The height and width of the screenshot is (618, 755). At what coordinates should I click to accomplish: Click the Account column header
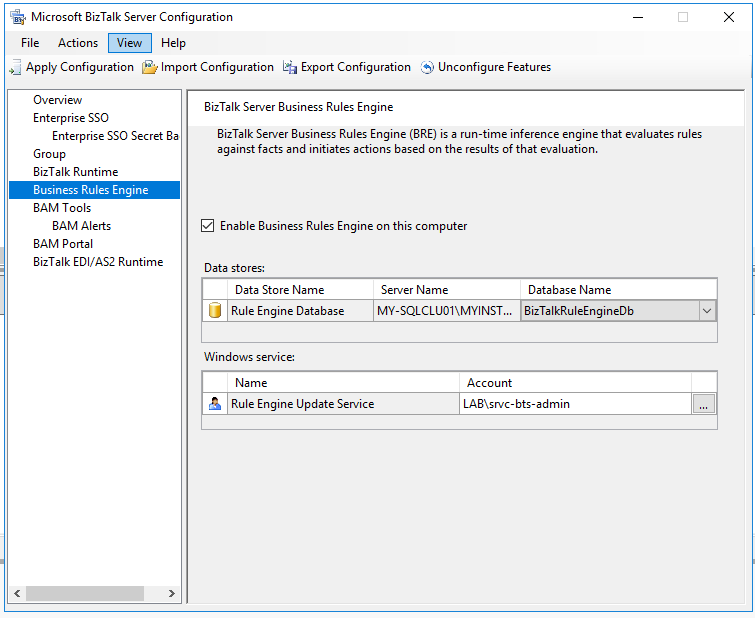pos(575,382)
